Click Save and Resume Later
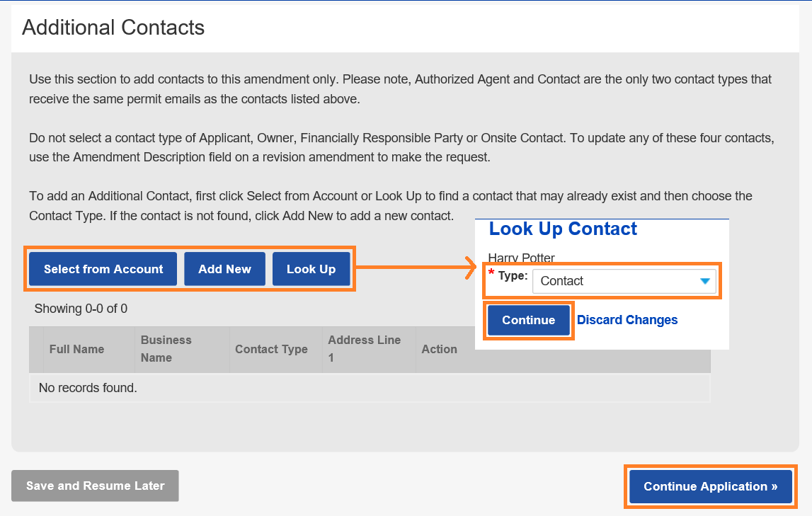The image size is (812, 516). pyautogui.click(x=95, y=486)
